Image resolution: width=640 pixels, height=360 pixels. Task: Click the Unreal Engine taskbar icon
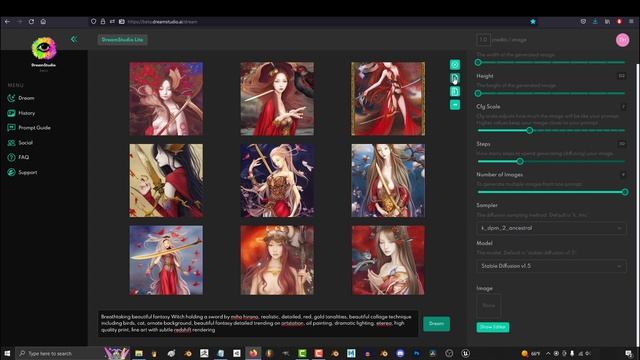(465, 353)
